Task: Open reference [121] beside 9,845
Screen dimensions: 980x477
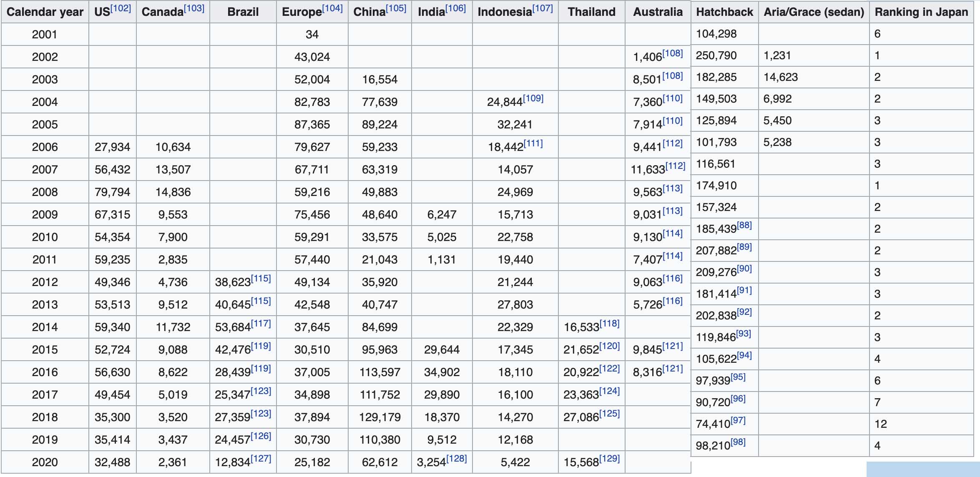Action: click(673, 346)
